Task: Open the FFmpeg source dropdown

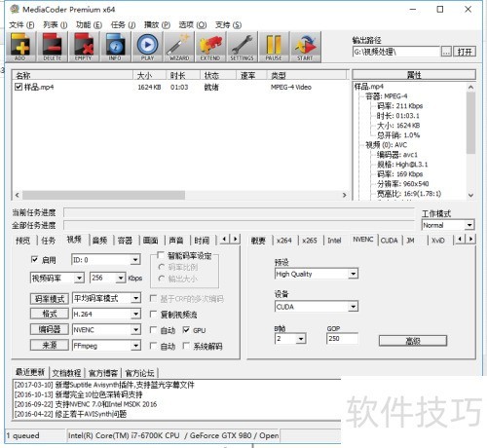Action: coord(106,346)
